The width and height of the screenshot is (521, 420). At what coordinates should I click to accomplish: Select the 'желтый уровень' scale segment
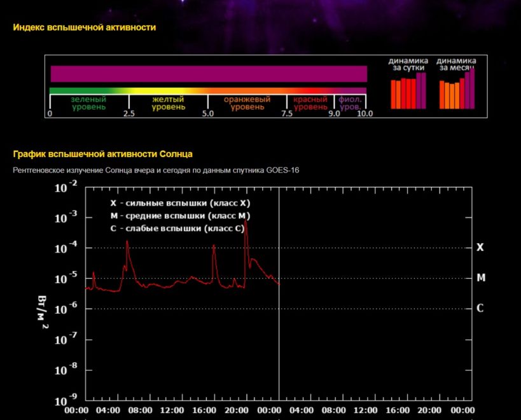click(169, 103)
